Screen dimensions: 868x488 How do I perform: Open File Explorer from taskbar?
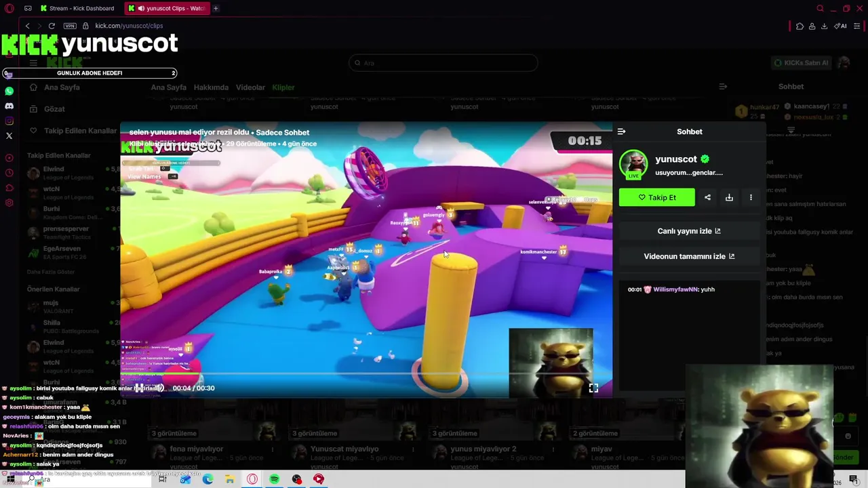coord(230,479)
